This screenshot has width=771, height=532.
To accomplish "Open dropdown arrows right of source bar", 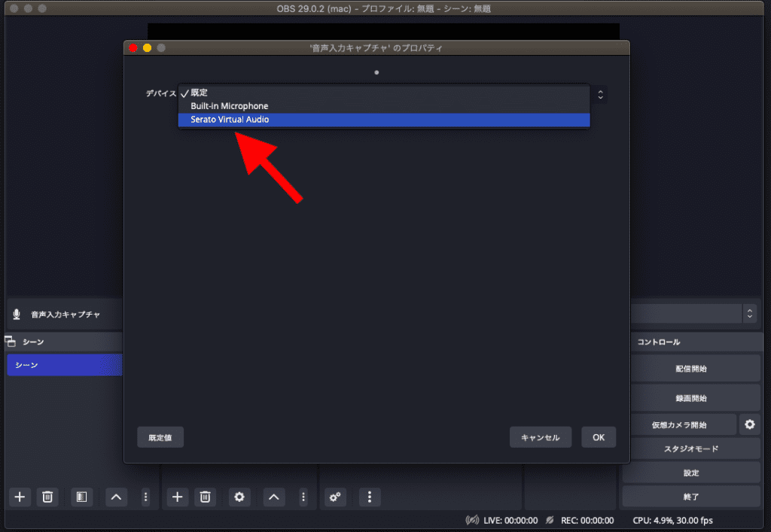I will (749, 313).
